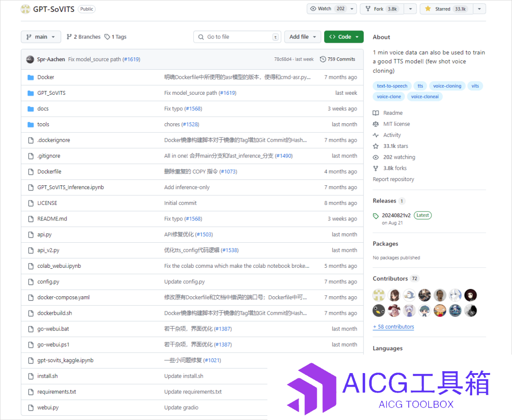Click the Fork button
Image resolution: width=512 pixels, height=420 pixels.
pyautogui.click(x=382, y=9)
